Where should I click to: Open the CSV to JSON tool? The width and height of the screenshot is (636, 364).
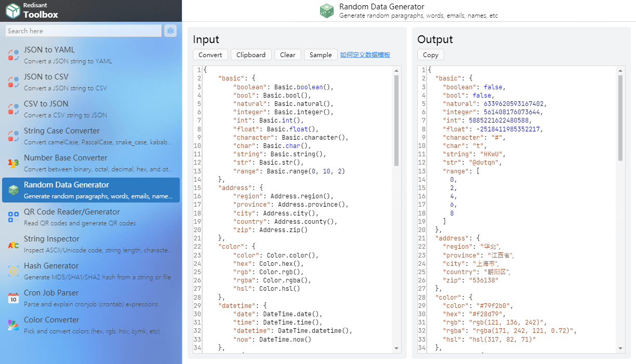[91, 109]
